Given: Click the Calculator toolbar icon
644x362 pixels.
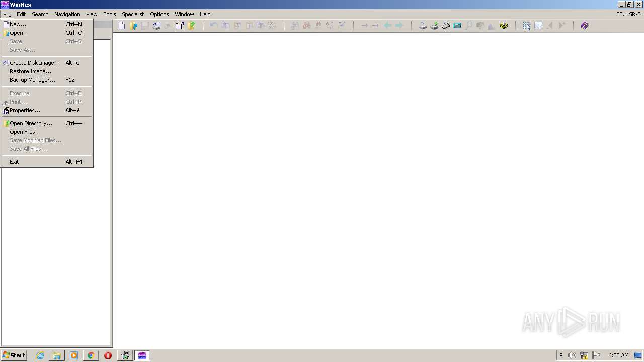Looking at the screenshot, I should pos(457,26).
